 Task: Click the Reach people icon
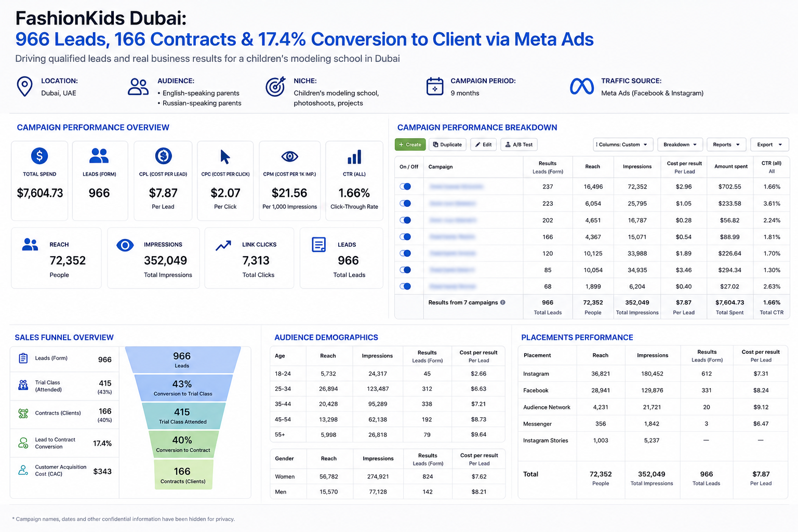pyautogui.click(x=30, y=244)
